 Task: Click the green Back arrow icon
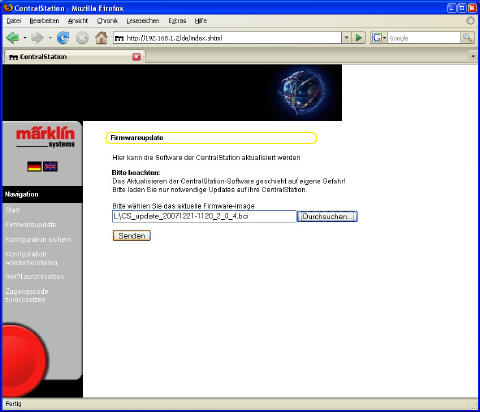pos(13,38)
